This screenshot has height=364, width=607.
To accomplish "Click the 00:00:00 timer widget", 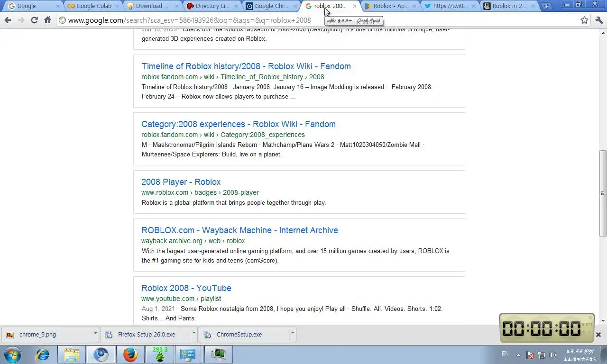I will (x=546, y=328).
